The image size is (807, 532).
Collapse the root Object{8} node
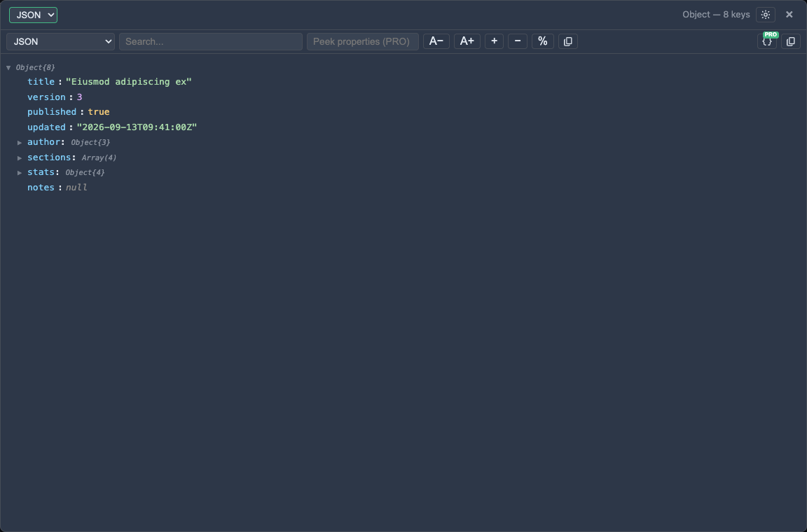coord(8,67)
